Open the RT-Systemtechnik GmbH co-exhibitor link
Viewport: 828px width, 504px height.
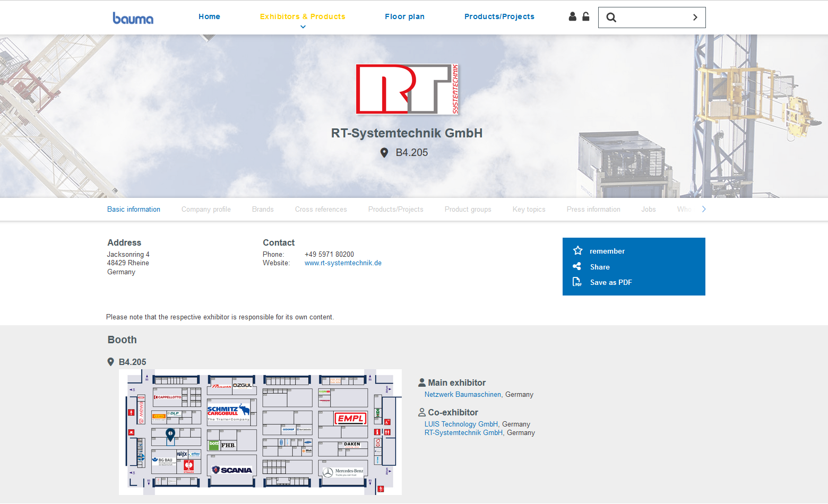(x=463, y=433)
